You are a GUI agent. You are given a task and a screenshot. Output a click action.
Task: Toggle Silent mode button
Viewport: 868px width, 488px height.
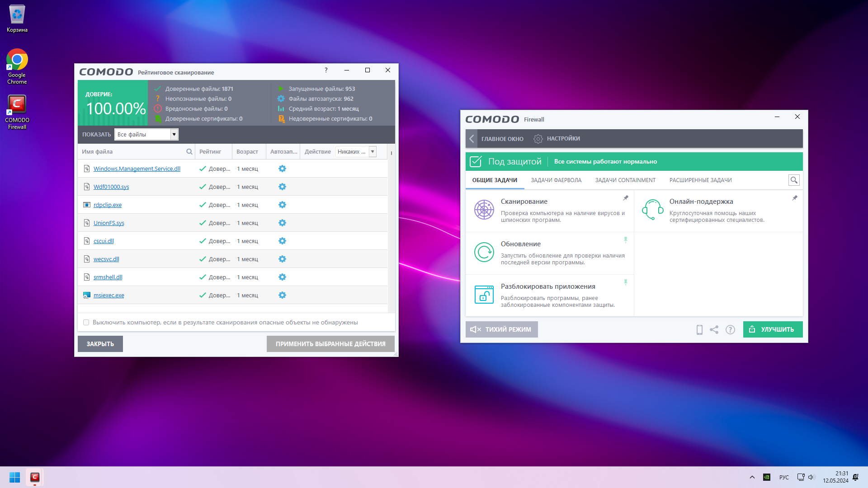[x=501, y=329]
